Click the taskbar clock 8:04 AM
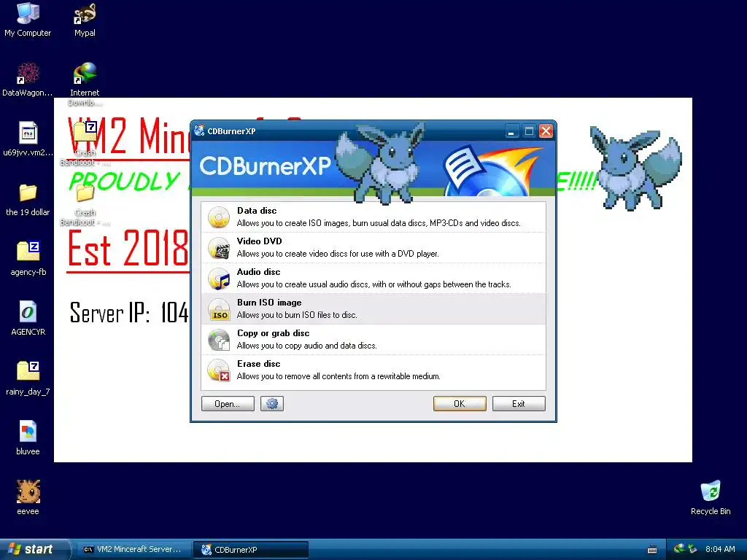Screen dimensions: 747x560 click(x=720, y=549)
